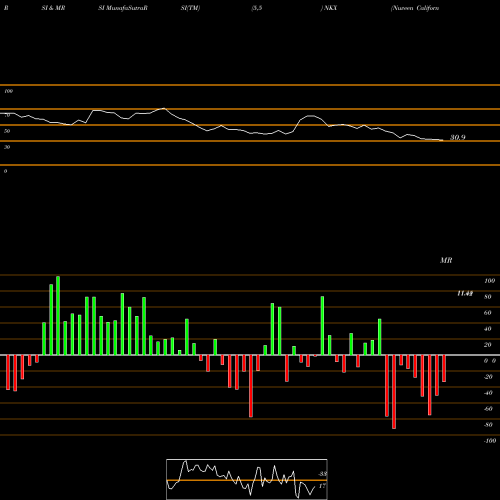Screen dimensions: 500x500
Task: Click the RSI axis label 100
Action: click(8, 91)
